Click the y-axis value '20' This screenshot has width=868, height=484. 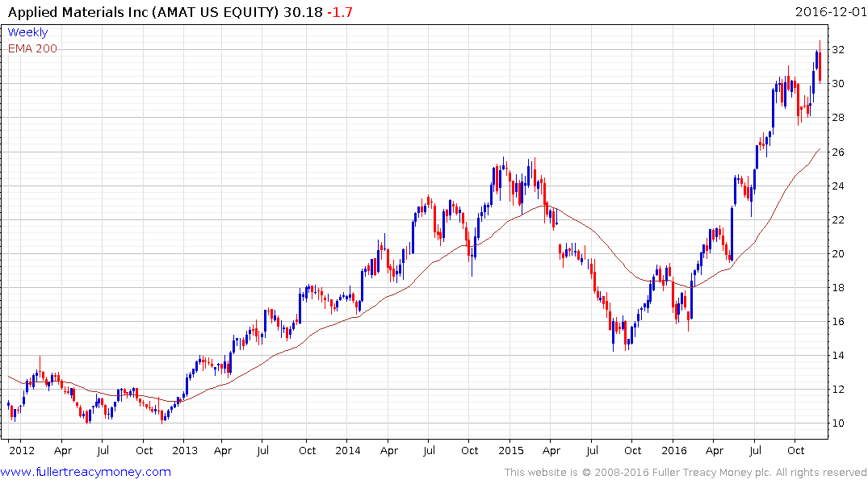838,254
